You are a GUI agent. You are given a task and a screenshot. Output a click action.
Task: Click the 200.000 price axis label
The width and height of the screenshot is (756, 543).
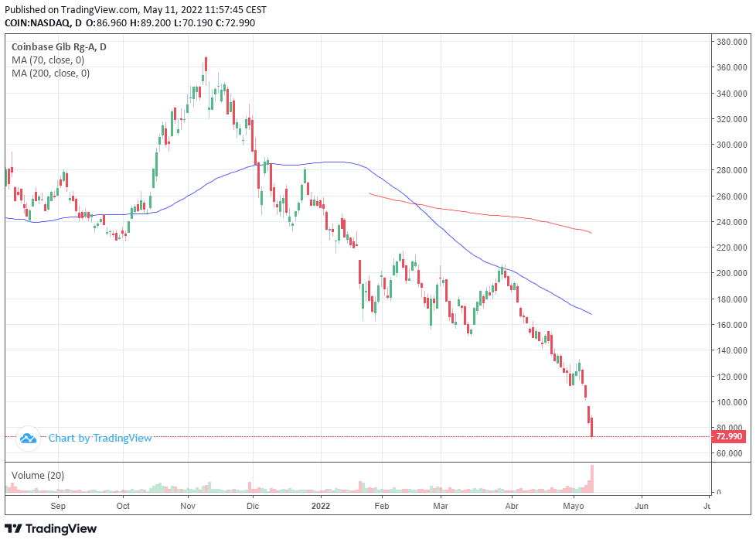[731, 273]
